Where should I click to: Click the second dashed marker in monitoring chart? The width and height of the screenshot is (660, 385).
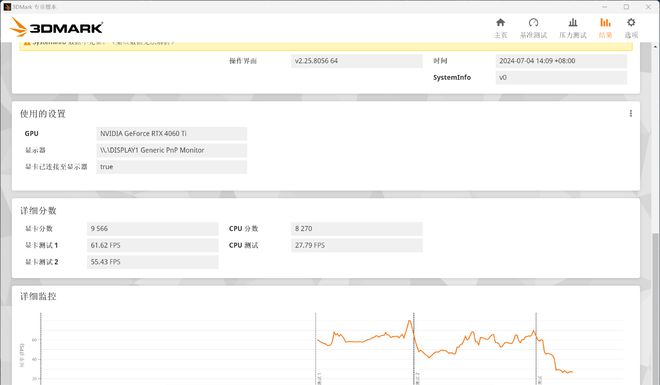(x=414, y=348)
